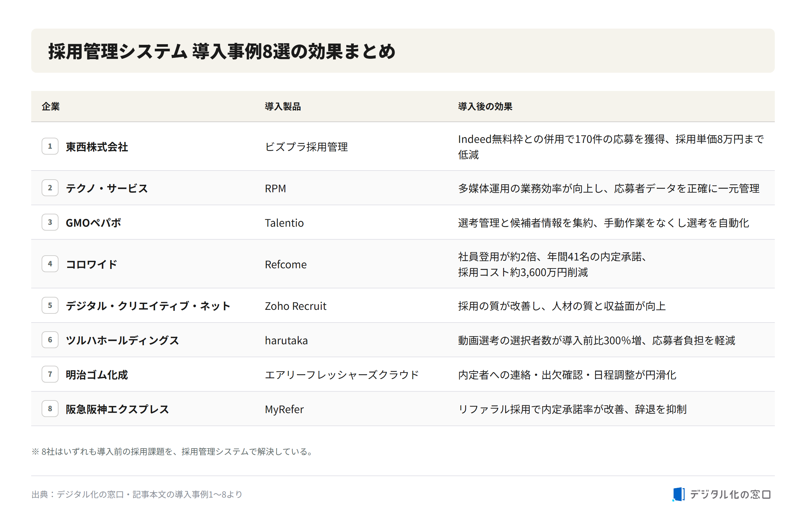Image resolution: width=806 pixels, height=532 pixels.
Task: Click the デジタル化の窓口 logo icon
Action: coord(678,494)
